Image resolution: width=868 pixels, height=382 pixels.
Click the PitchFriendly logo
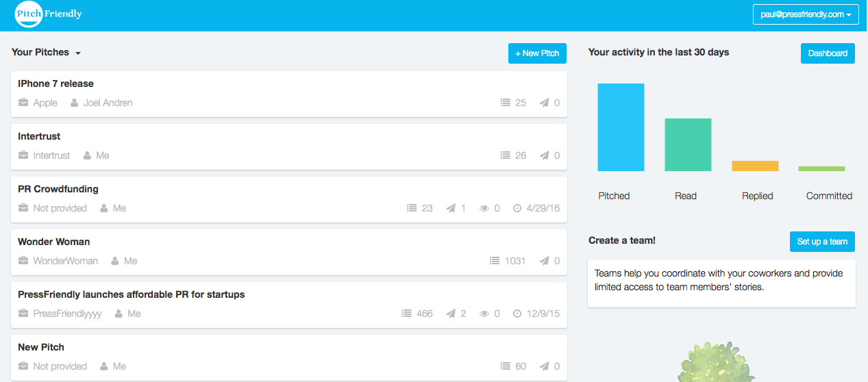coord(48,14)
